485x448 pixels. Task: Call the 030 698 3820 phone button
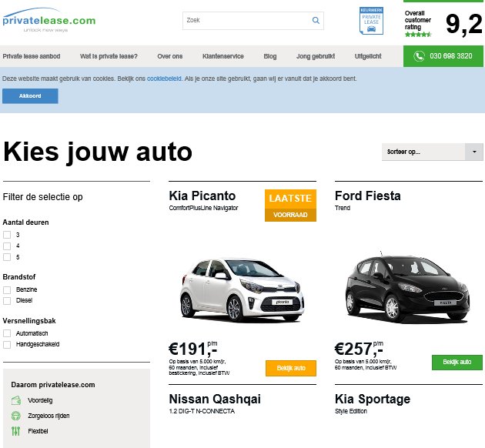pyautogui.click(x=443, y=56)
